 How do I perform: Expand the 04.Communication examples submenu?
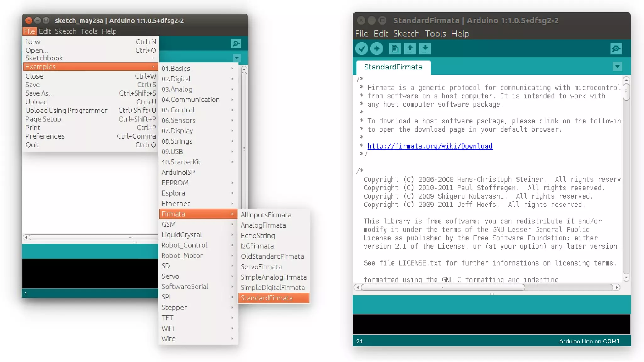(x=198, y=100)
